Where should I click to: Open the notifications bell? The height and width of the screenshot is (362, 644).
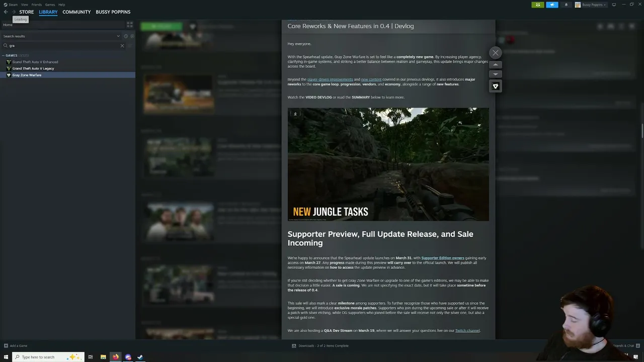tap(566, 5)
